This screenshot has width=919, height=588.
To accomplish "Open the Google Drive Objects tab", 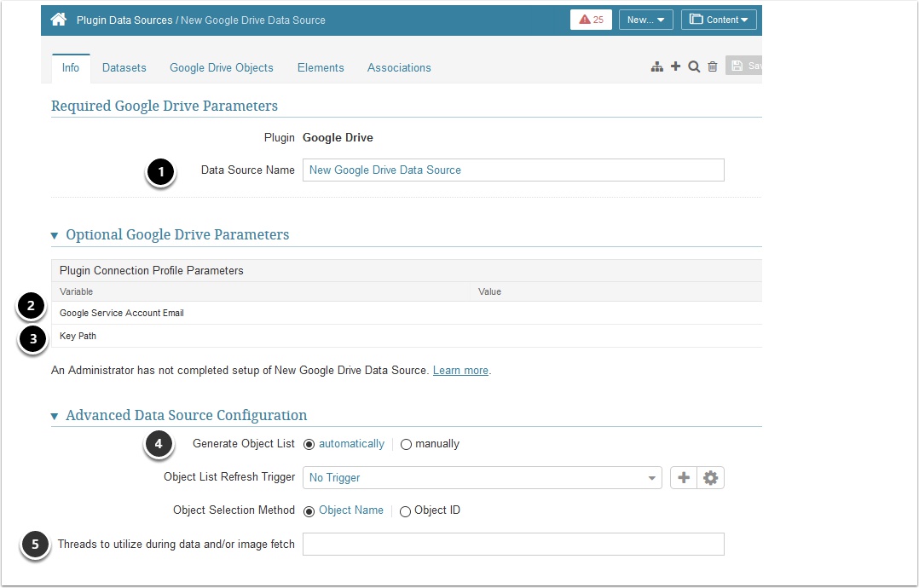I will (x=222, y=67).
